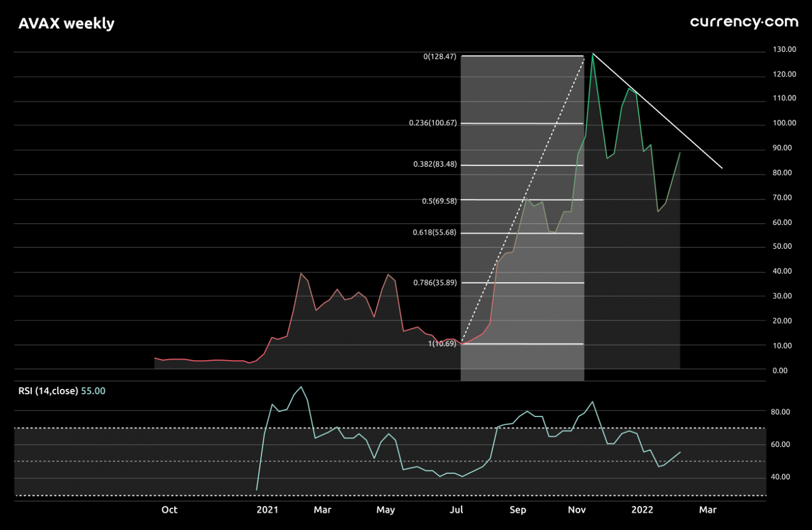Click the 0.786(35.89) Fibonacci level label
812x530 pixels.
tap(435, 282)
